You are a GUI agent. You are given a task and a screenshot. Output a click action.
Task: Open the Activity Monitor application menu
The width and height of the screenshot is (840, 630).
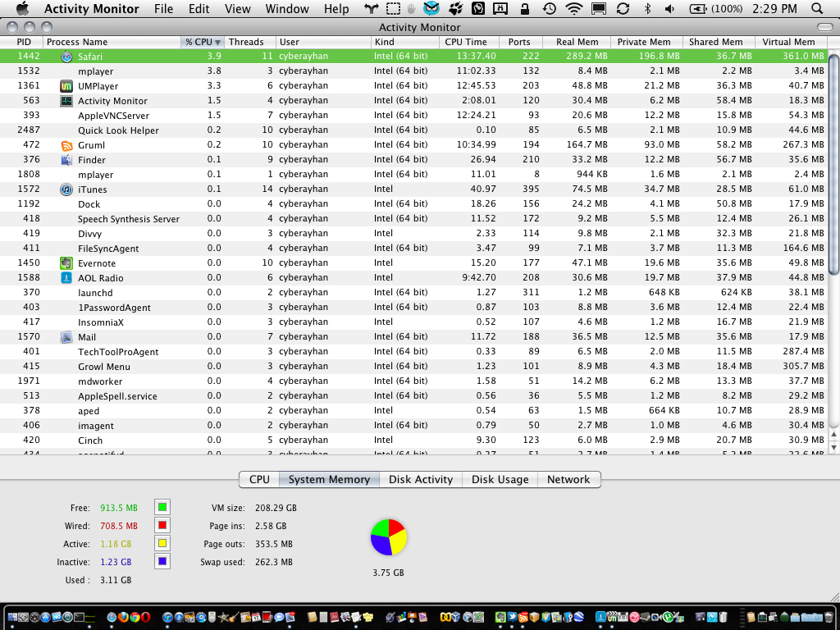pyautogui.click(x=92, y=8)
